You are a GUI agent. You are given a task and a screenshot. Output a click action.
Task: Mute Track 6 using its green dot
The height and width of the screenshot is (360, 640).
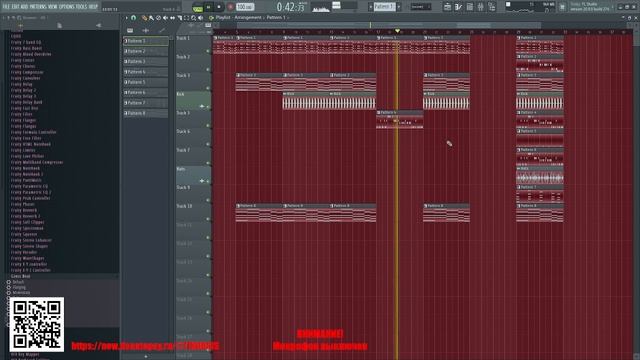208,144
